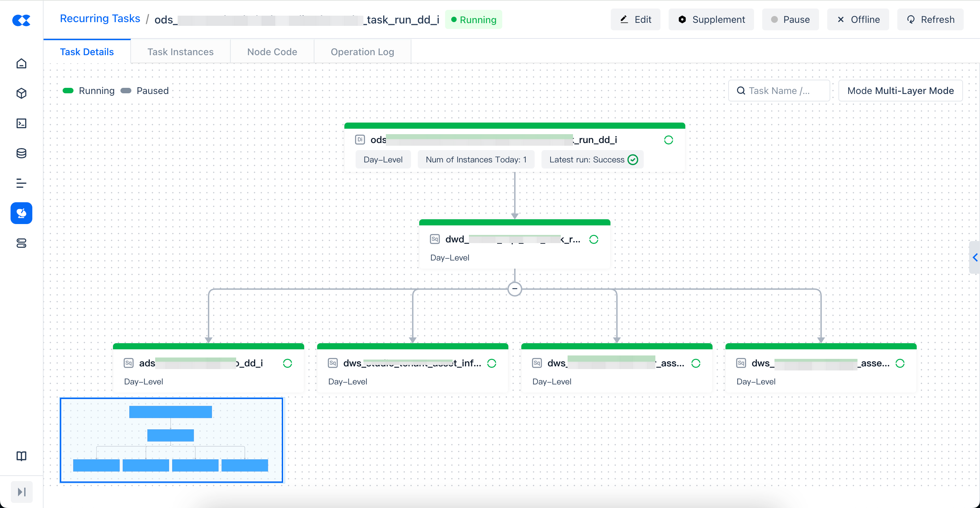Click the Edit button
The image size is (980, 508).
[635, 19]
